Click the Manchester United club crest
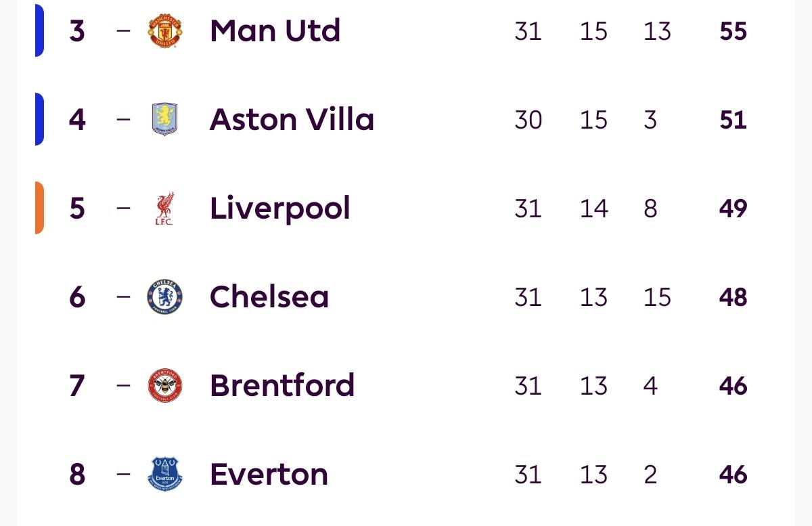Viewport: 812px width, 526px height. 165,31
